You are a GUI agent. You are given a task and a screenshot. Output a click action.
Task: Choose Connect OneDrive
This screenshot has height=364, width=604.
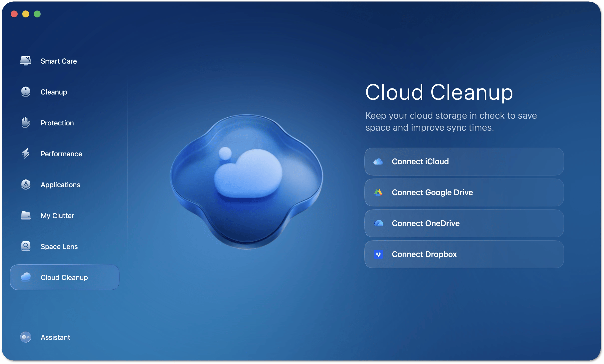click(464, 223)
